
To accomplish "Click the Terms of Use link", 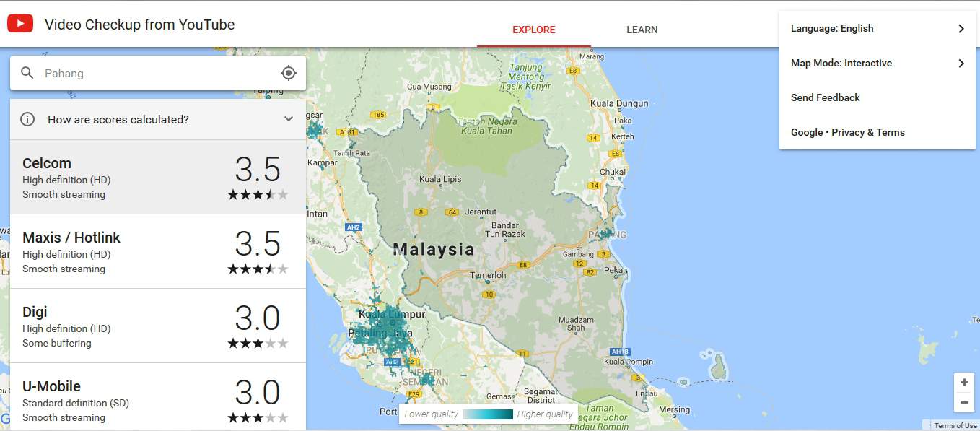I will point(955,426).
